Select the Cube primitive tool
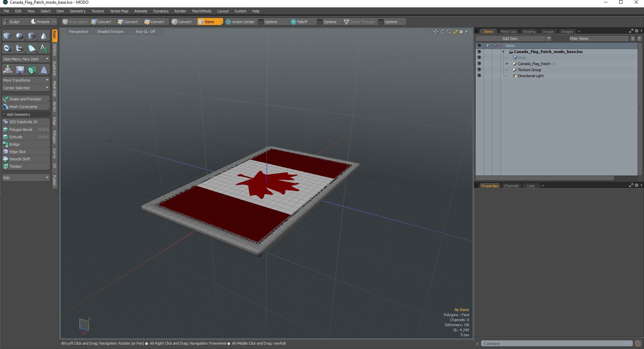 (x=7, y=36)
